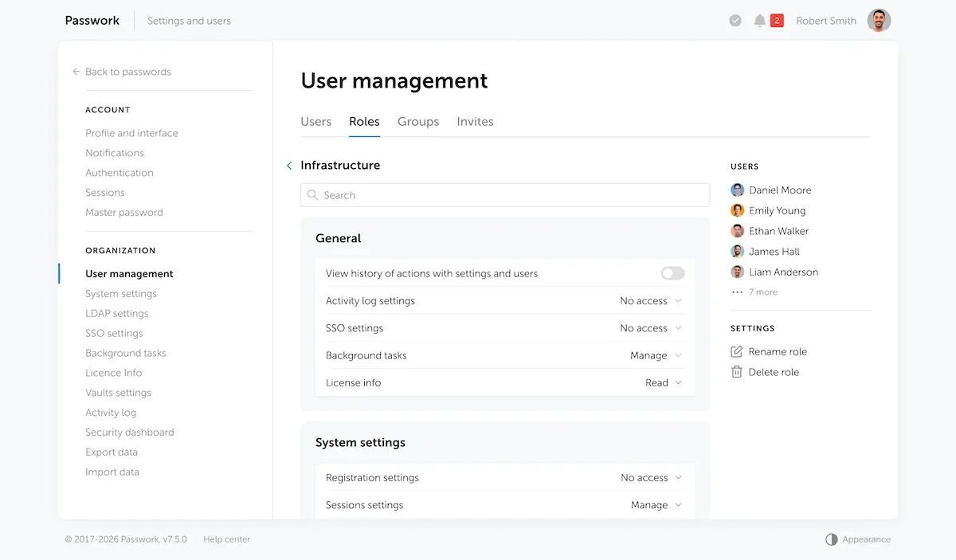Click Liam Anderson's avatar
Screen dimensions: 956x560
pyautogui.click(x=738, y=272)
